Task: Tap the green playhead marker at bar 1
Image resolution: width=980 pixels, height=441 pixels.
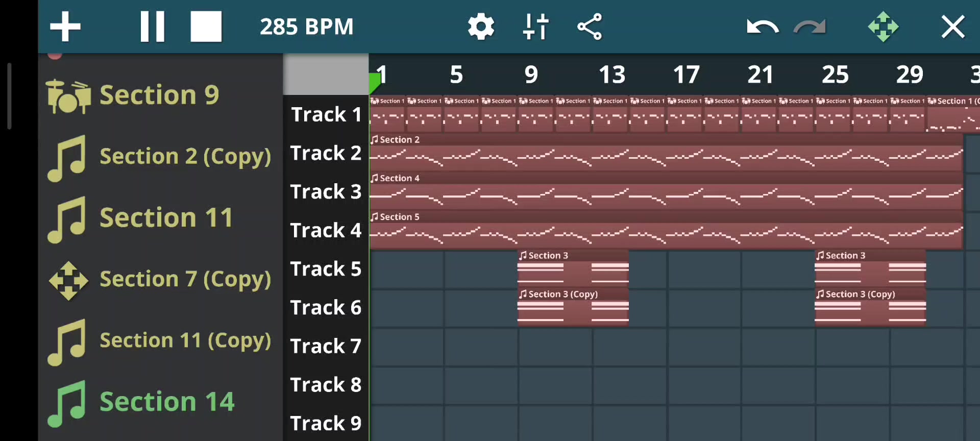Action: click(x=374, y=83)
